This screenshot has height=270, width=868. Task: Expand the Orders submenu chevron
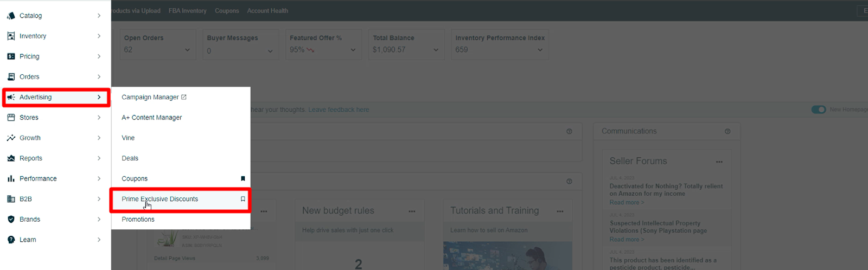99,76
